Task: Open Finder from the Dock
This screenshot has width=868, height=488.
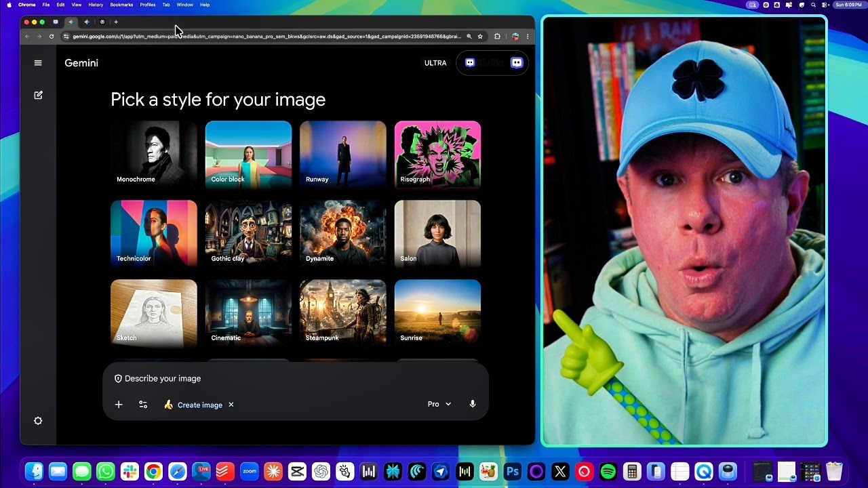Action: (34, 471)
